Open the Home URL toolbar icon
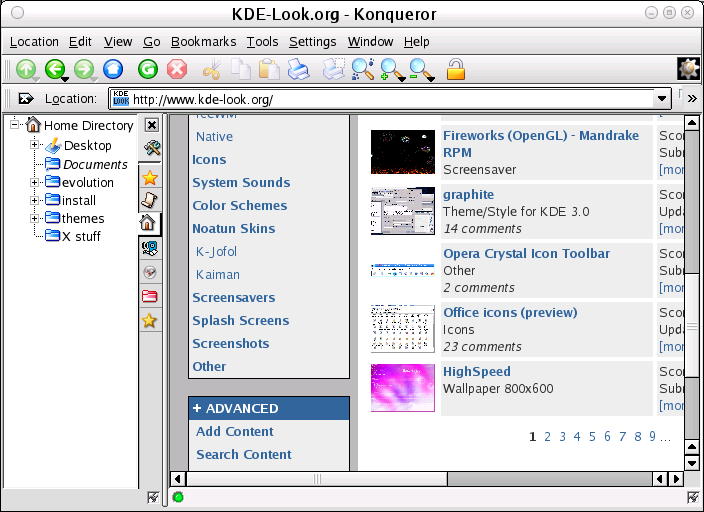Screen dimensions: 704x512 [113, 70]
